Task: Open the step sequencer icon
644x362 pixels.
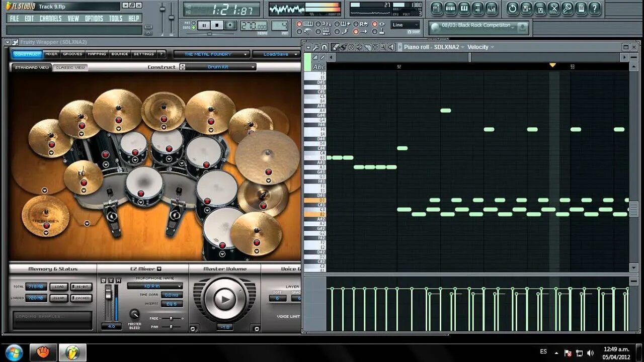Action: (450, 8)
